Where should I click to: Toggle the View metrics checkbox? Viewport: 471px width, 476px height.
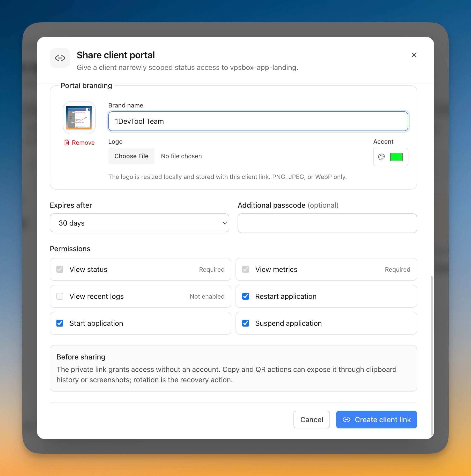click(246, 269)
